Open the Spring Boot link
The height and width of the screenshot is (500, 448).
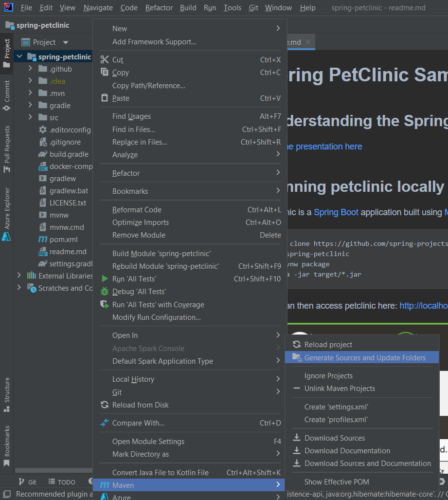tap(336, 212)
